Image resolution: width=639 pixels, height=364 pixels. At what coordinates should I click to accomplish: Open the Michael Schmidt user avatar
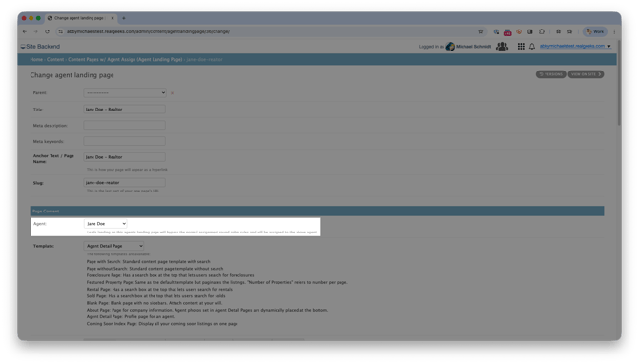tap(450, 47)
